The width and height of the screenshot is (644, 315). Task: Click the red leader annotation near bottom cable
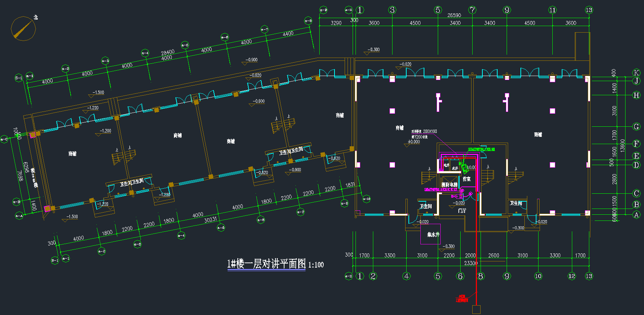(462, 299)
